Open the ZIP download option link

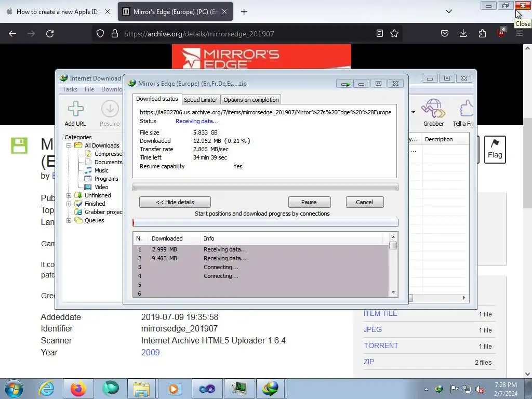tap(369, 362)
